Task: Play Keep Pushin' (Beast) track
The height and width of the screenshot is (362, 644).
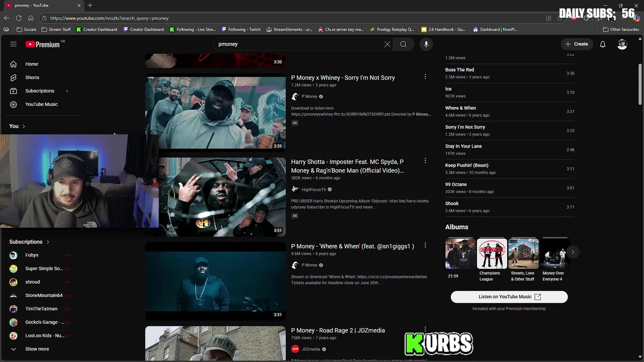Action: (510, 169)
